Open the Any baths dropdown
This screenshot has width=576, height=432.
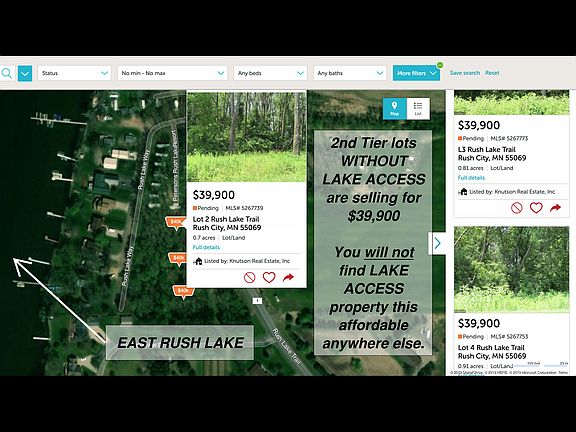pyautogui.click(x=350, y=73)
